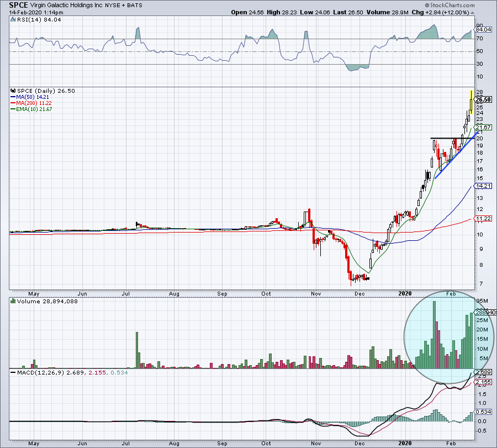Click the SPCE (Daily) 26.50 legend
Viewport: 497px width, 448px height.
tap(46, 91)
